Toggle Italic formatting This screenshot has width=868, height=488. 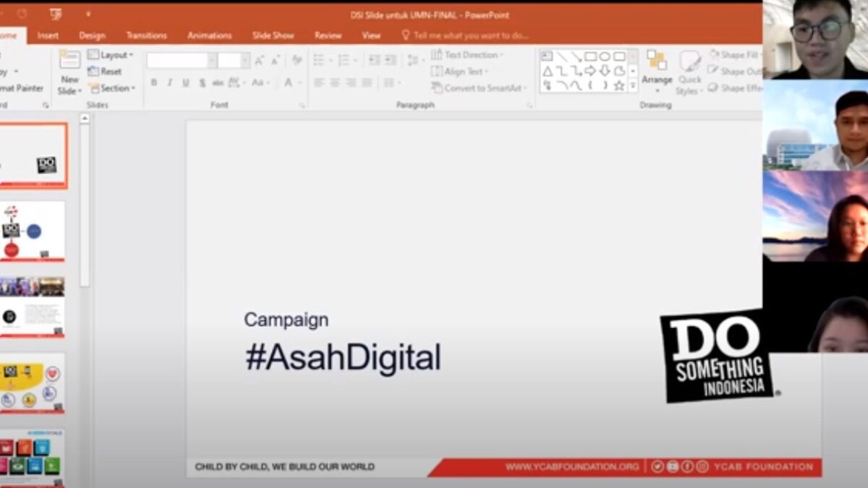(x=169, y=83)
